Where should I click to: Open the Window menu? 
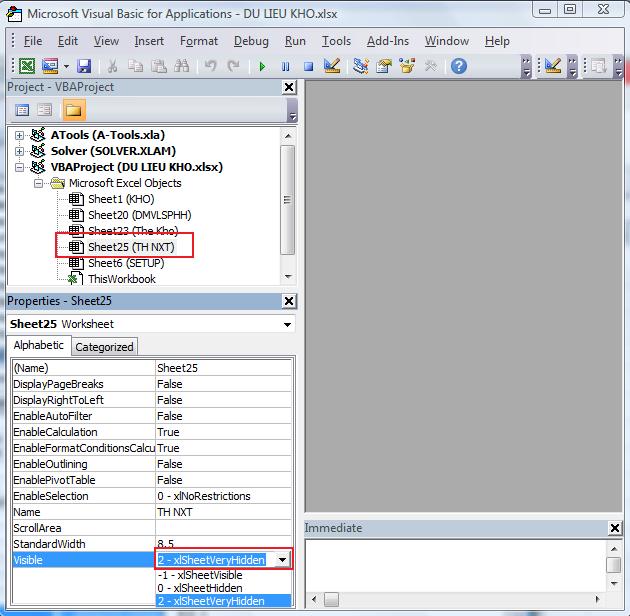[447, 41]
